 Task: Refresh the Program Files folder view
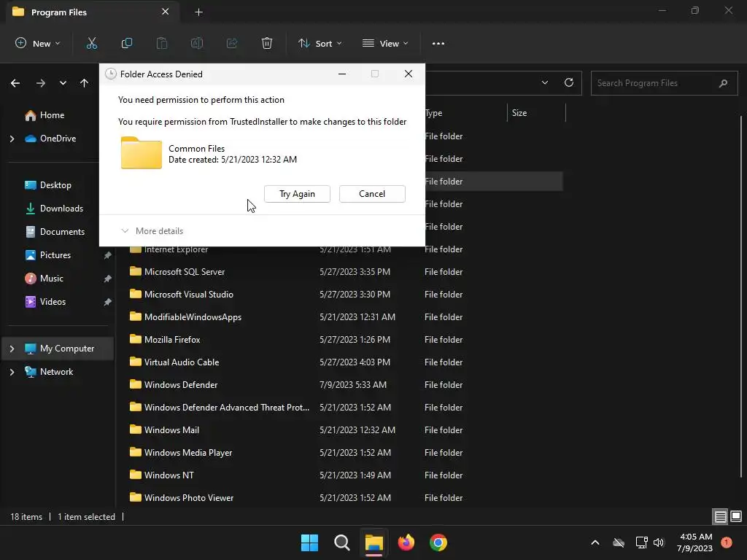click(569, 82)
